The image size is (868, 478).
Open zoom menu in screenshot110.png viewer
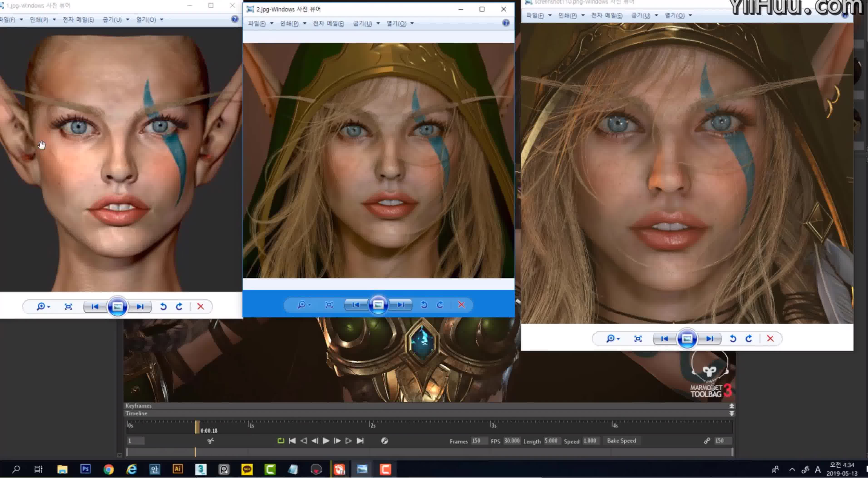pos(613,338)
